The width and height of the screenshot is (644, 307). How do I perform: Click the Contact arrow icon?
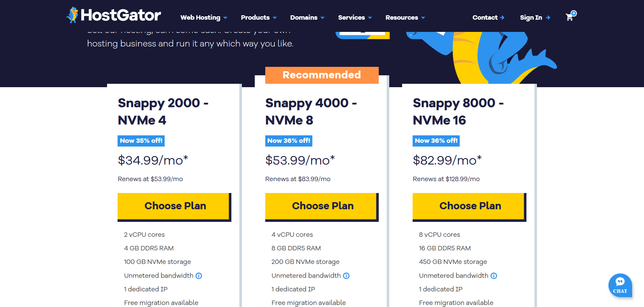(x=502, y=18)
